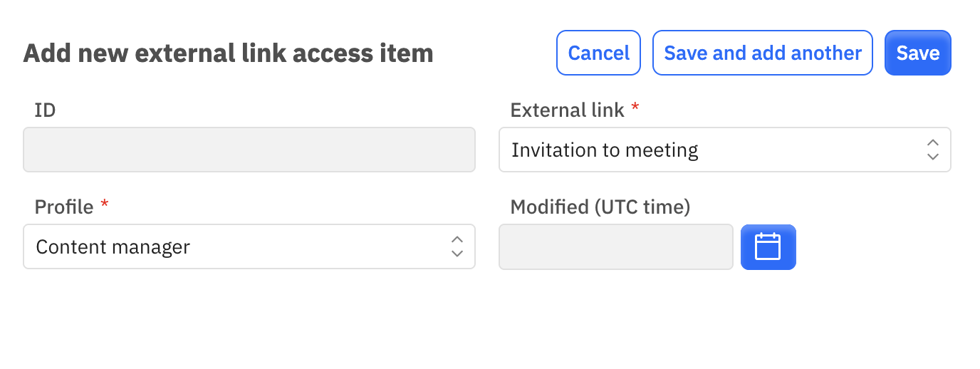Image resolution: width=980 pixels, height=369 pixels.
Task: Open the calendar date picker
Action: coord(768,247)
